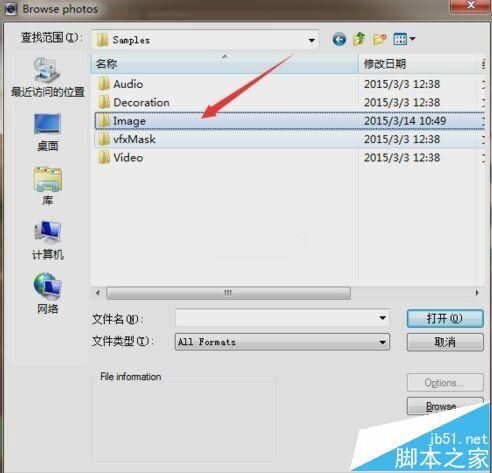Expand the Samples look-in dropdown

coord(311,41)
